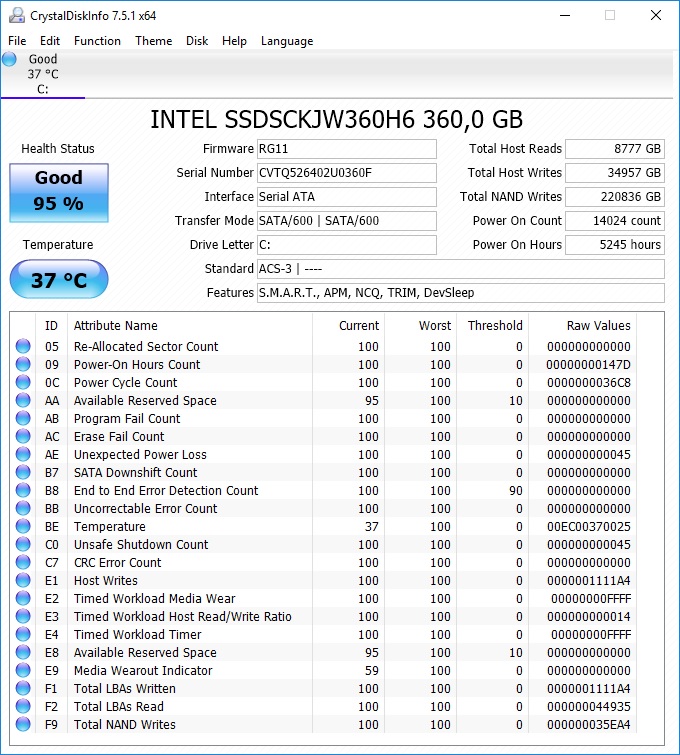This screenshot has height=755, width=680.
Task: Click status orb for Uncorrectable Error Count
Action: 23,508
